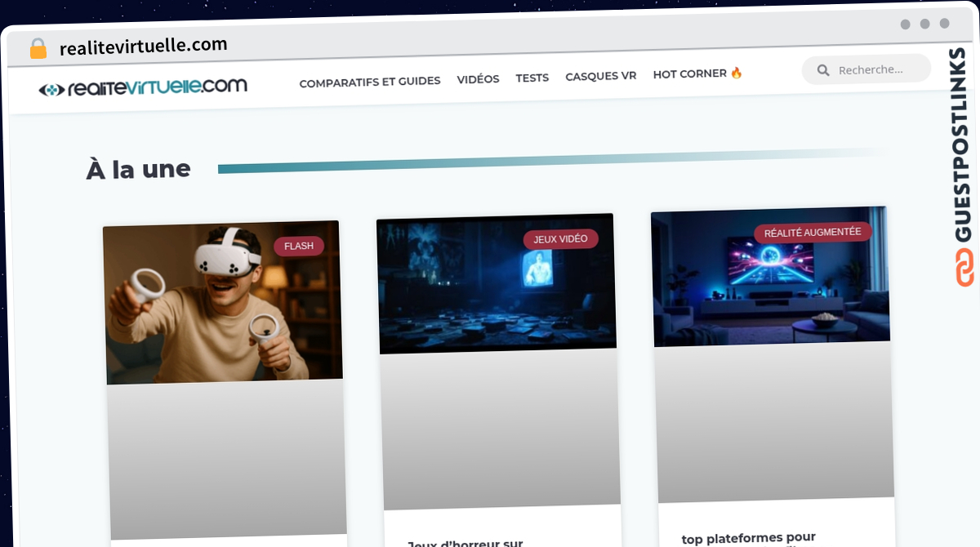Open the Comparatifs et Guides menu
Screen dimensions: 980x547
370,82
